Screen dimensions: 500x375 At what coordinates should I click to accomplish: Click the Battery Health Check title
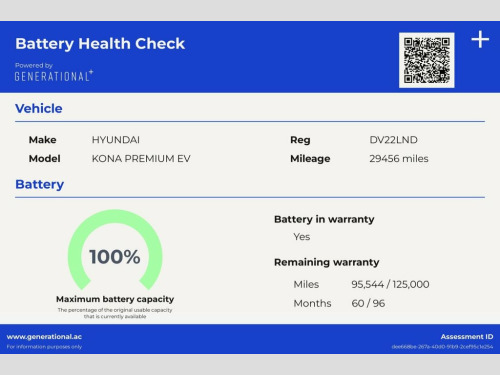click(x=100, y=44)
